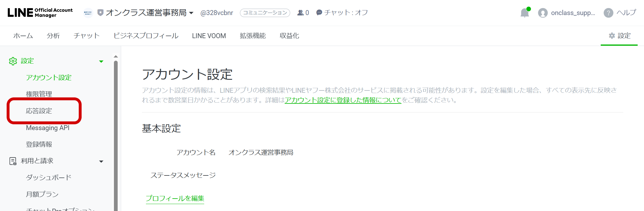Click the user profile avatar icon
Viewport: 644px width, 211px height.
coord(542,13)
